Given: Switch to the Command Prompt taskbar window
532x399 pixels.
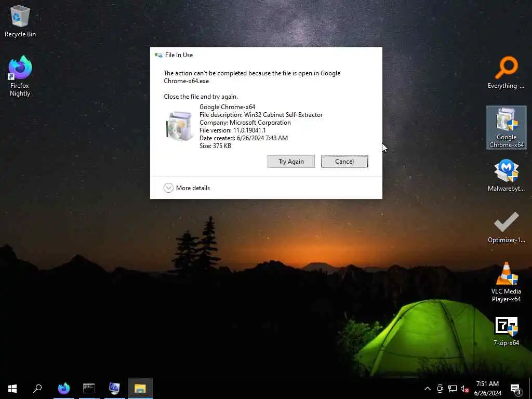Looking at the screenshot, I should coord(89,389).
